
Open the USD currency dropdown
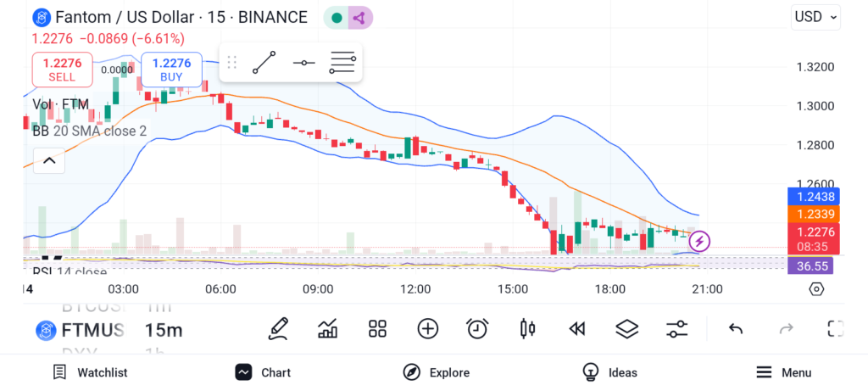tap(815, 16)
